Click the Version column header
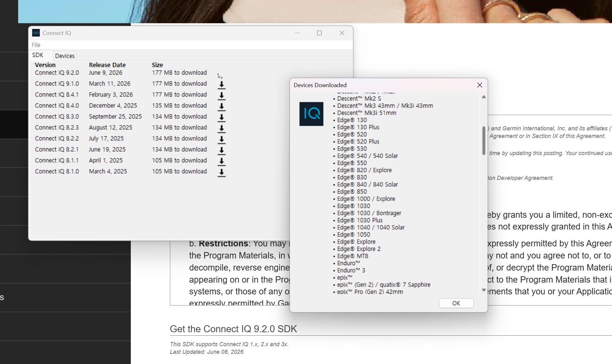 [45, 65]
